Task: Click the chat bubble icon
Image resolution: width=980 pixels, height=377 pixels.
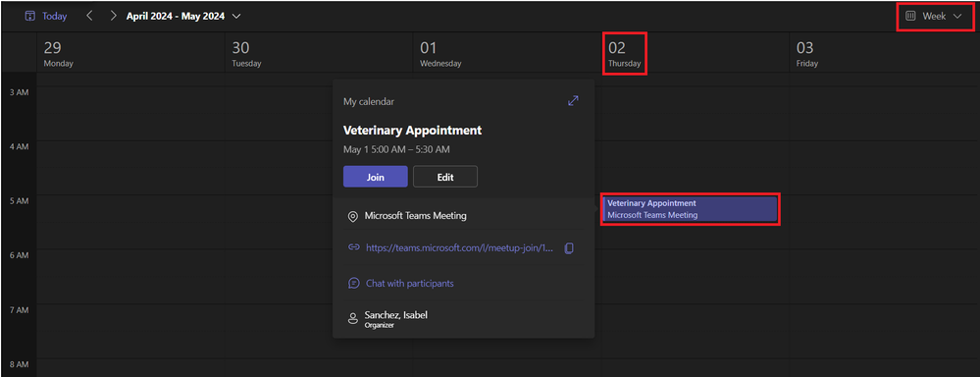Action: 353,283
